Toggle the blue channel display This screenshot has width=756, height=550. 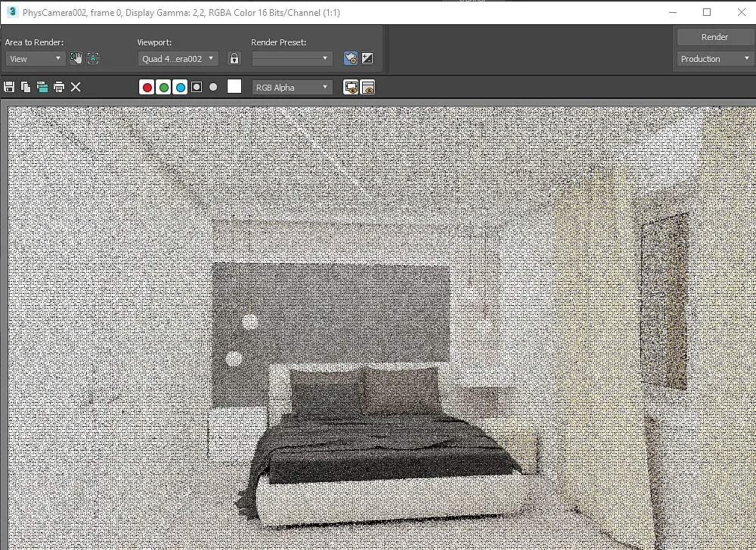coord(181,87)
